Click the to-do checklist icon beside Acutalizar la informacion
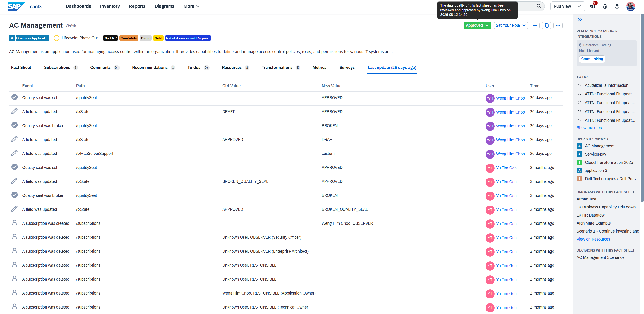Screen dimensions: 644x314 [579, 85]
